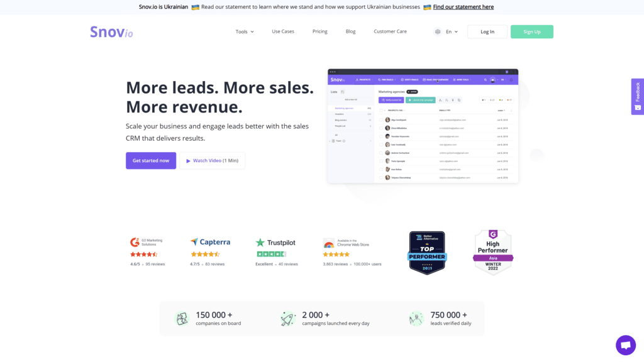Open the Use Cases page
Screen dimensions: 644x362
coord(283,31)
